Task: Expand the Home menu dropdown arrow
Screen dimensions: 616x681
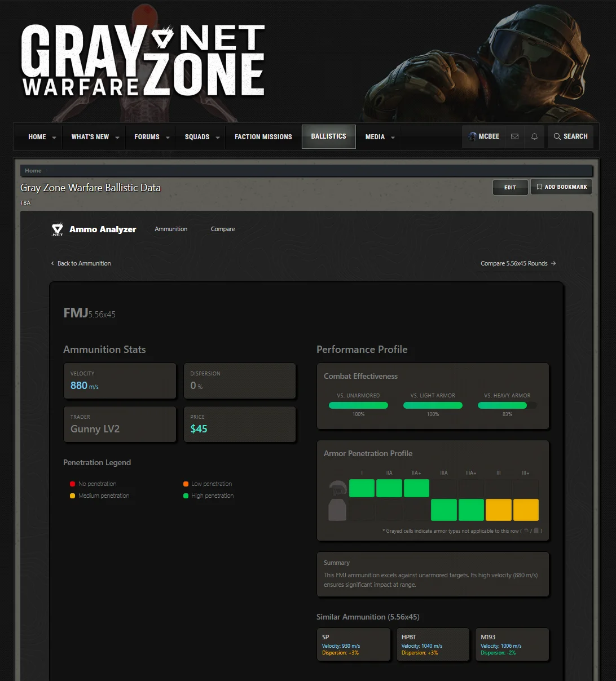Action: [x=54, y=137]
